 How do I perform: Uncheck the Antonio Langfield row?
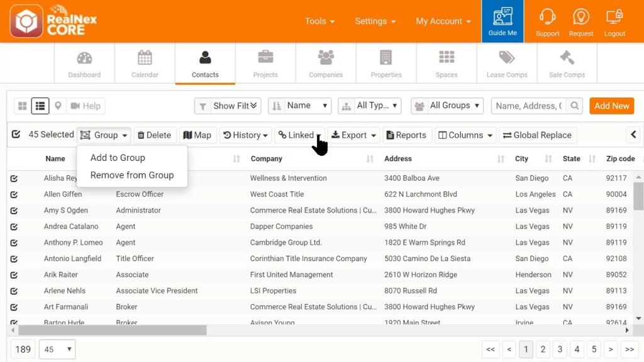[x=14, y=259]
